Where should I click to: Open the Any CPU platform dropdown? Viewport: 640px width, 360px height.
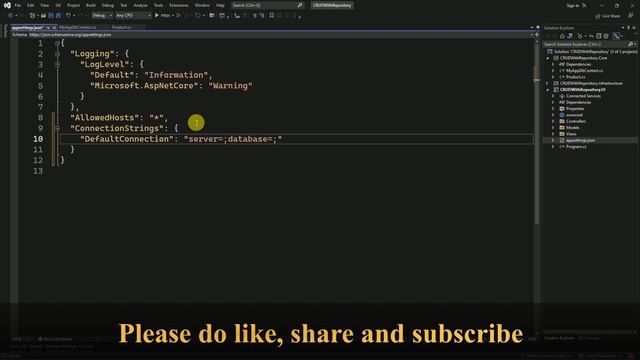133,16
